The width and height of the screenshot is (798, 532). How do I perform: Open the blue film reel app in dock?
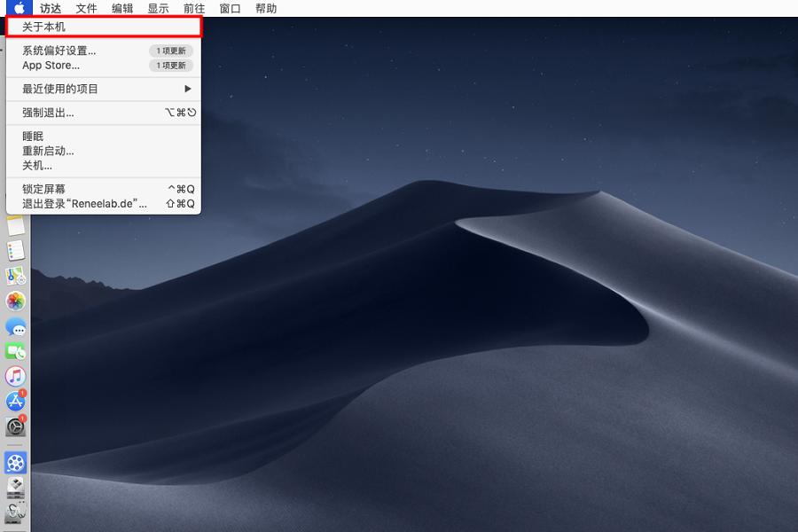[x=15, y=463]
